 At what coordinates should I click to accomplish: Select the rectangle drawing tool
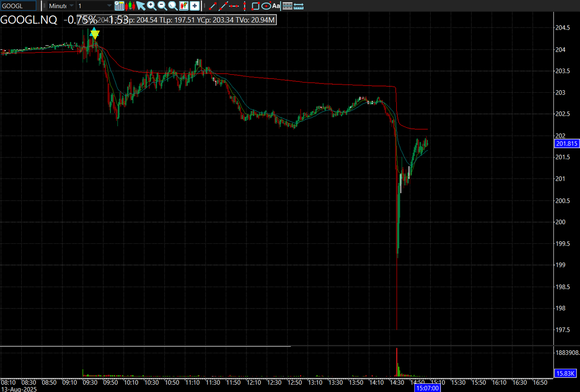(256, 6)
